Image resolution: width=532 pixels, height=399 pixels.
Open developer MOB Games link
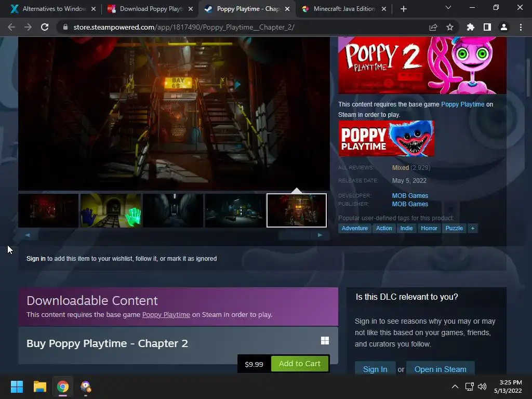click(410, 196)
